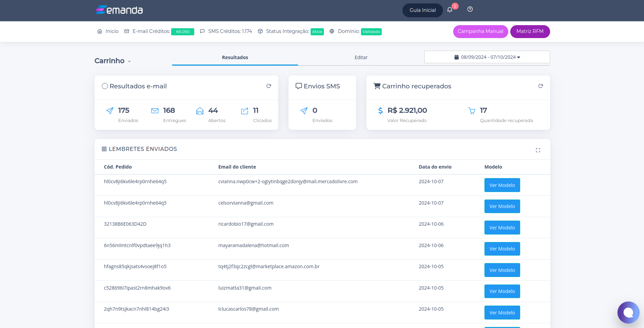The width and height of the screenshot is (644, 328).
Task: Go to Inicio link
Action: tap(112, 31)
